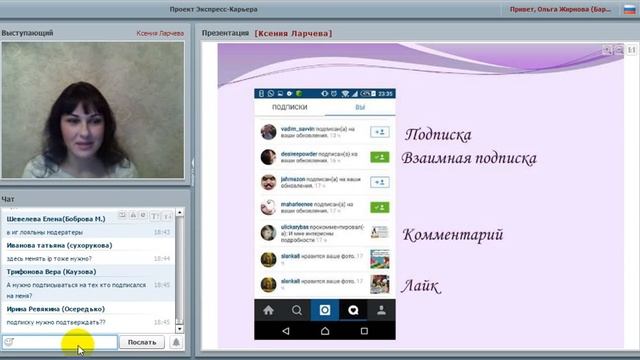Tap the Android home navigation button

click(325, 331)
